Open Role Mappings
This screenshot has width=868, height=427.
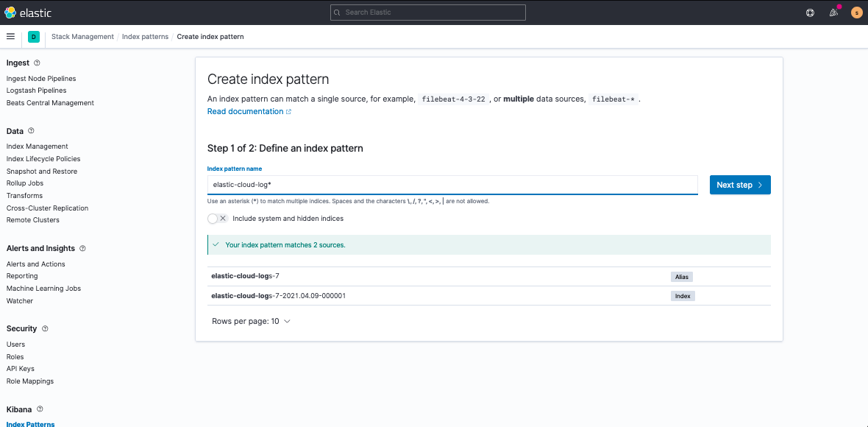click(x=30, y=381)
